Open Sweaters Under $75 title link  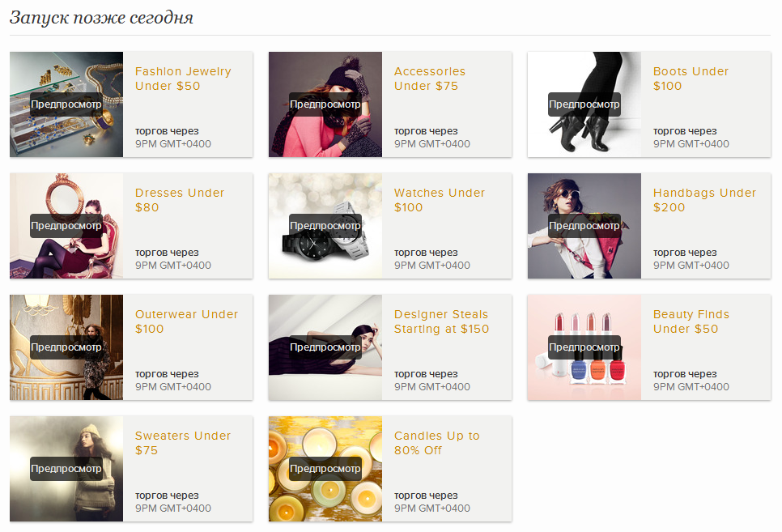click(183, 443)
